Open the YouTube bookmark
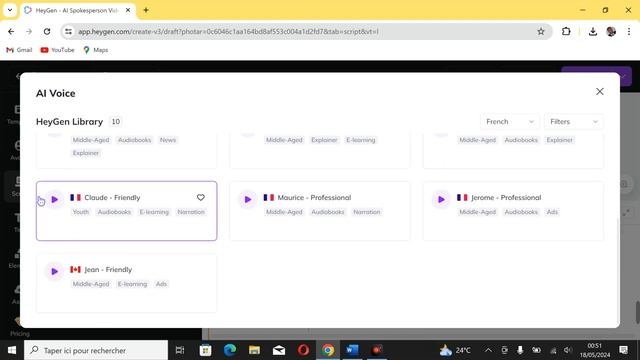The image size is (640, 360). [x=58, y=50]
